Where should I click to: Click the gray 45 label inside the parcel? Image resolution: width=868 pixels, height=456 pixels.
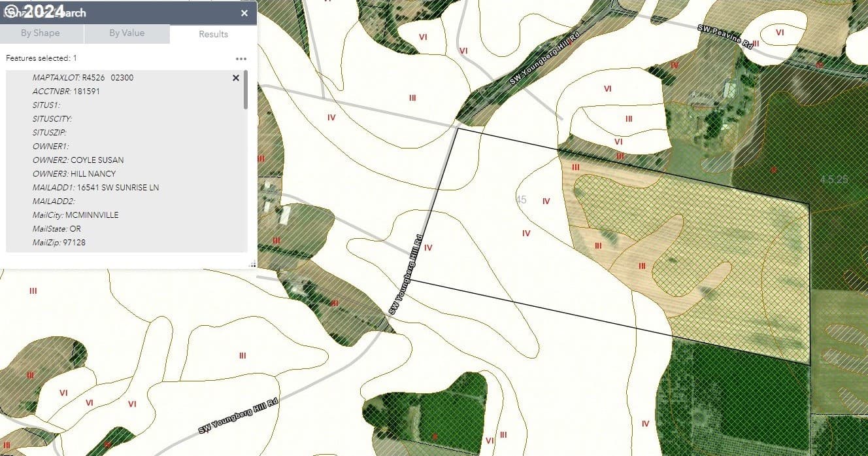coord(521,200)
